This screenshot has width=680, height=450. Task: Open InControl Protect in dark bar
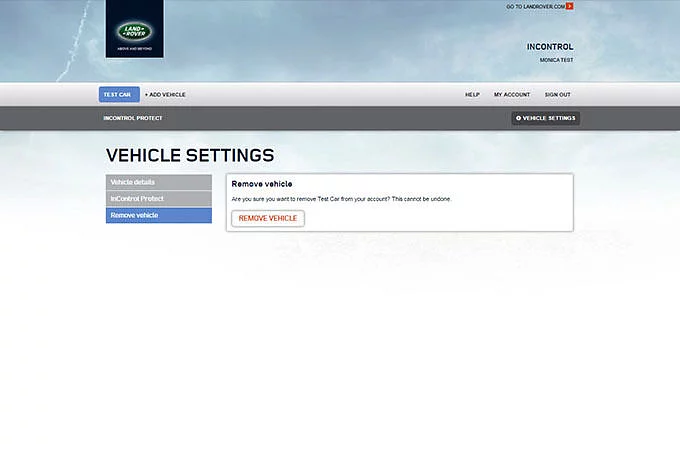tap(133, 118)
